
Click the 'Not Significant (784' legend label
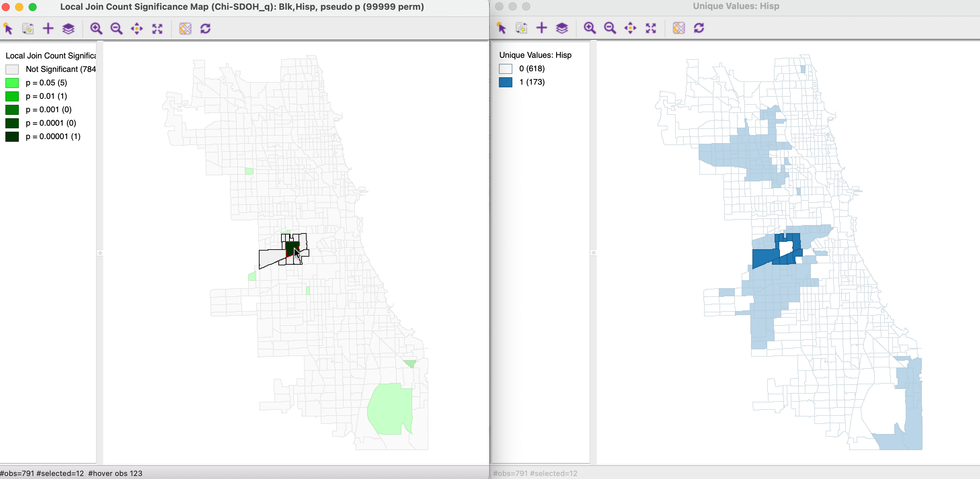tap(61, 69)
